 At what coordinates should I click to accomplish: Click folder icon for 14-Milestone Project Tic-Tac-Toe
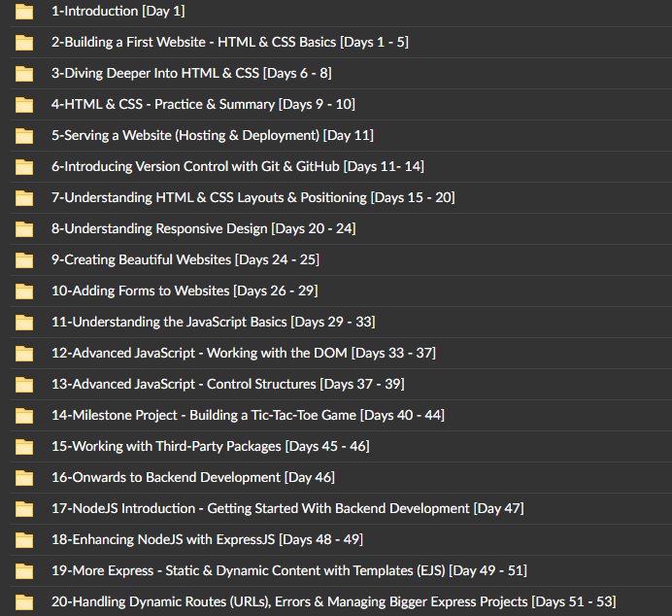pyautogui.click(x=24, y=416)
